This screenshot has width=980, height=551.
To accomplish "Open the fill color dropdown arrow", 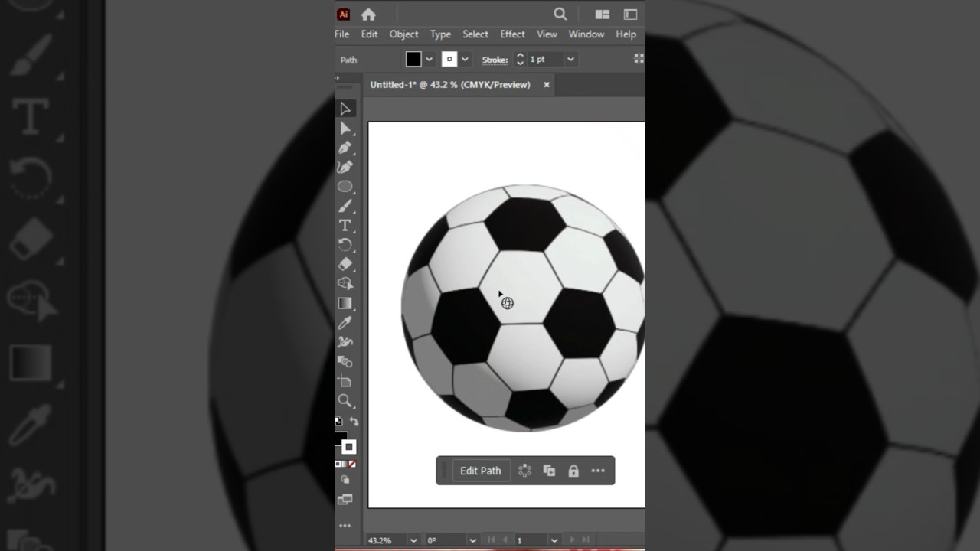I will tap(429, 59).
